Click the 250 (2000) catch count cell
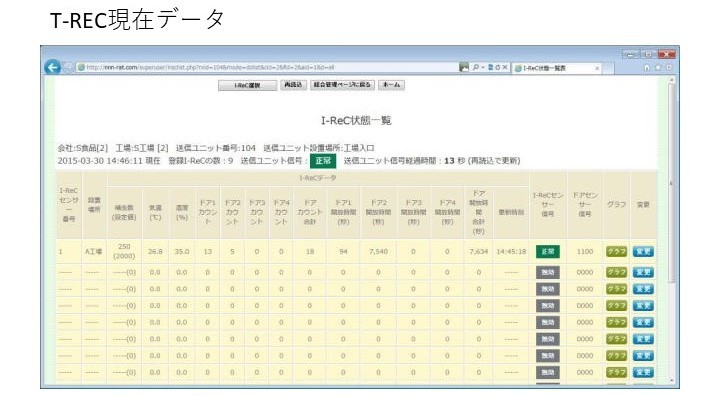This screenshot has width=720, height=396. [124, 252]
